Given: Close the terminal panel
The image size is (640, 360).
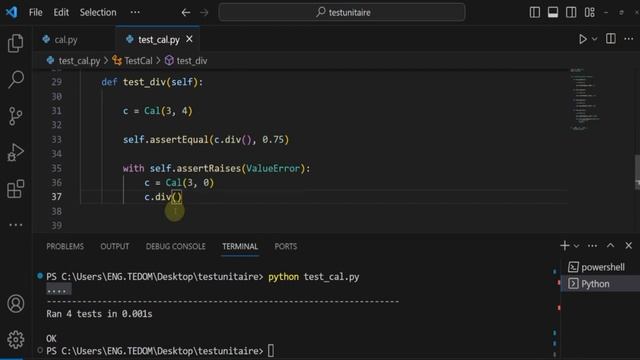Looking at the screenshot, I should point(629,245).
